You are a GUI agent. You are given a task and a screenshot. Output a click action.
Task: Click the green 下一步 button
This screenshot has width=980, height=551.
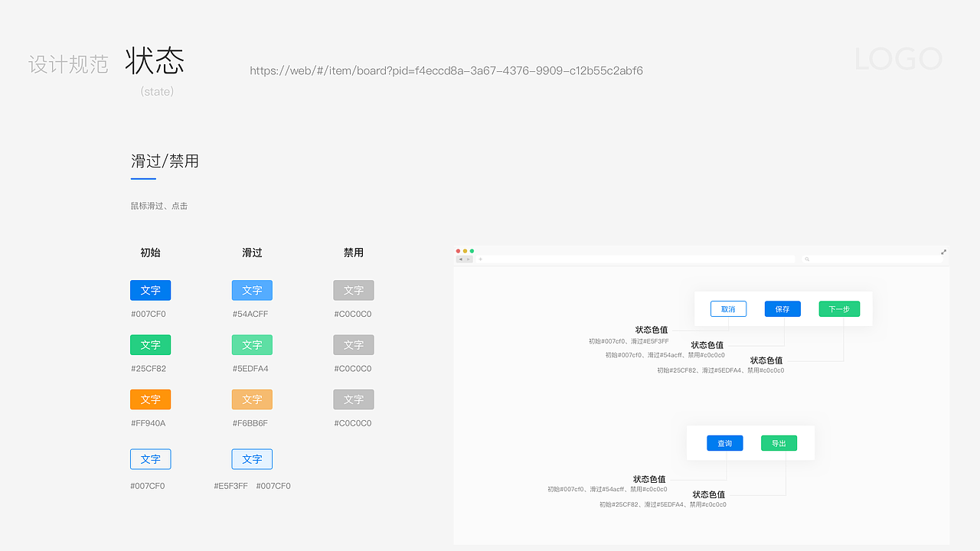[839, 309]
